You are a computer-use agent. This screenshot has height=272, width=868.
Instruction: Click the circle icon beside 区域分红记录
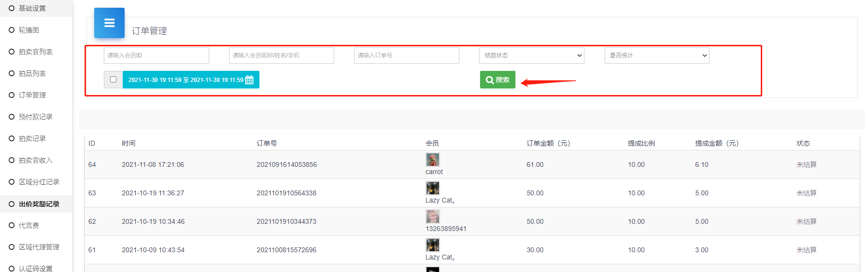(12, 182)
